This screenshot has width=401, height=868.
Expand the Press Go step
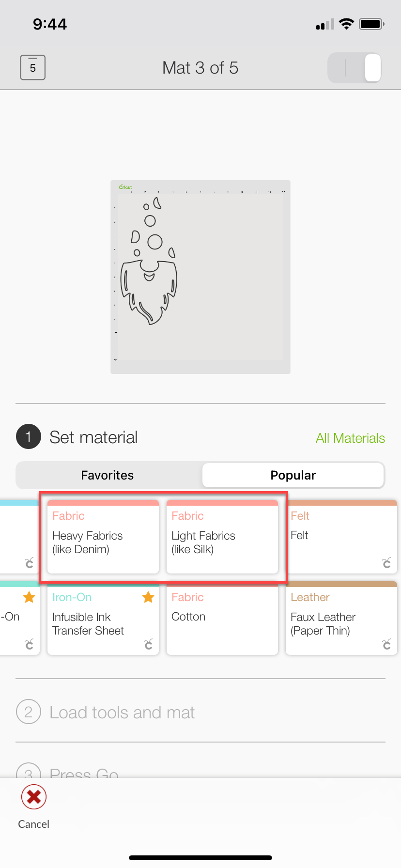point(83,773)
